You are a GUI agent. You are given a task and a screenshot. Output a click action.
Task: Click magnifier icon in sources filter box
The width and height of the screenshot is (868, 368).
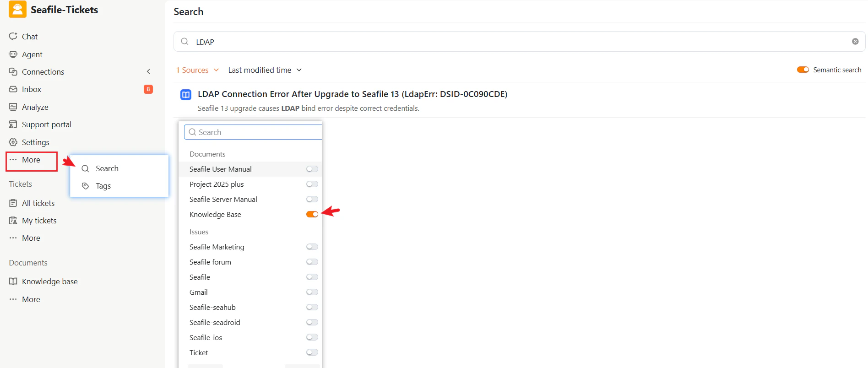click(x=192, y=132)
